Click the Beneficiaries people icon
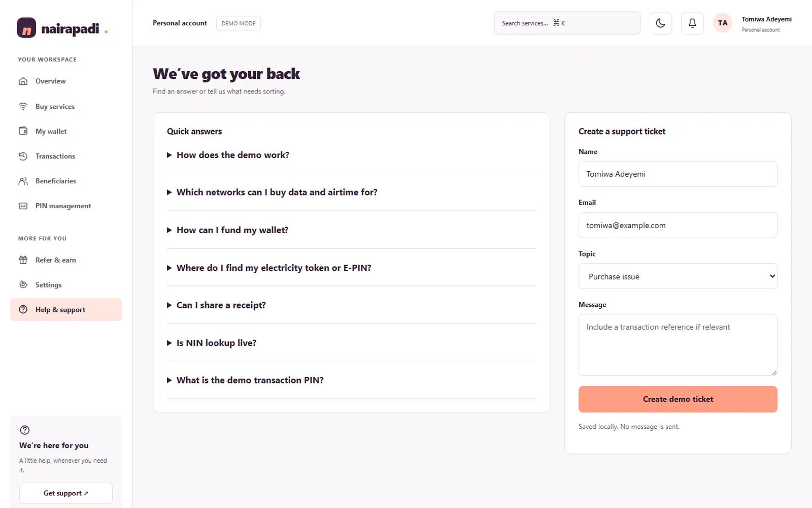The height and width of the screenshot is (508, 812). (23, 181)
